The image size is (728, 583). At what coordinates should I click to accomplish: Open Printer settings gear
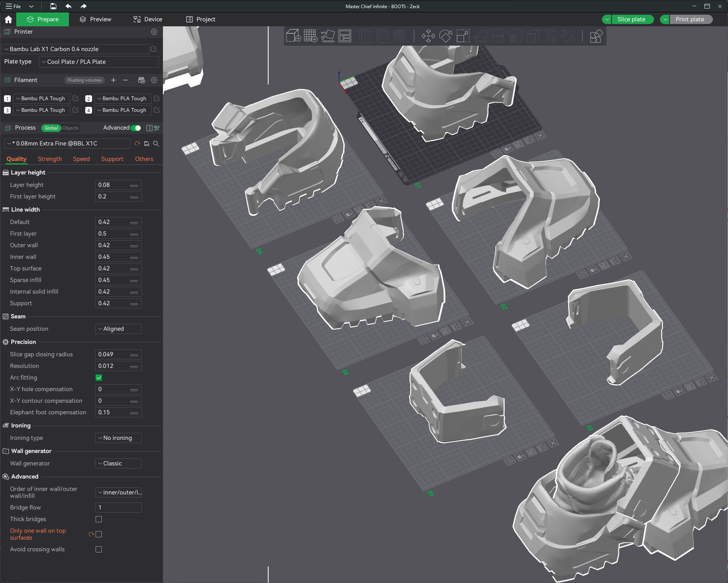point(154,32)
